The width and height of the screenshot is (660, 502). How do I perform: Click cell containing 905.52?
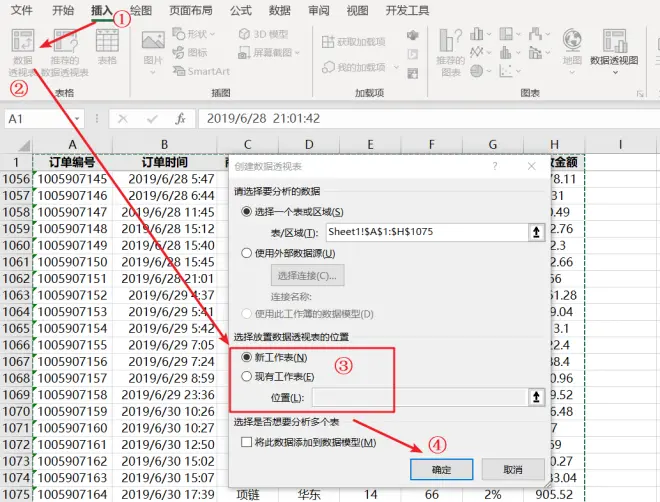click(554, 494)
